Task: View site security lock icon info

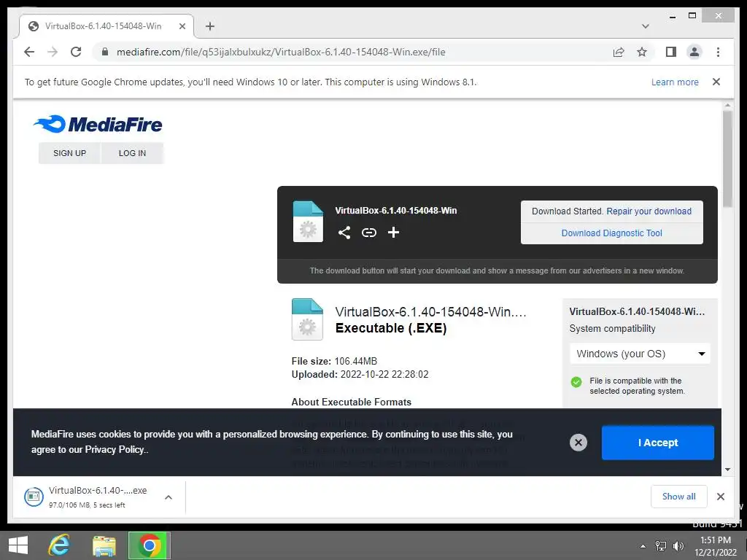Action: [x=105, y=52]
